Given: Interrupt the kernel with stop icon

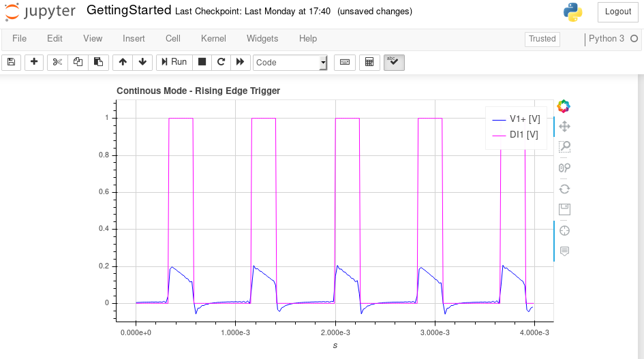Looking at the screenshot, I should click(202, 63).
